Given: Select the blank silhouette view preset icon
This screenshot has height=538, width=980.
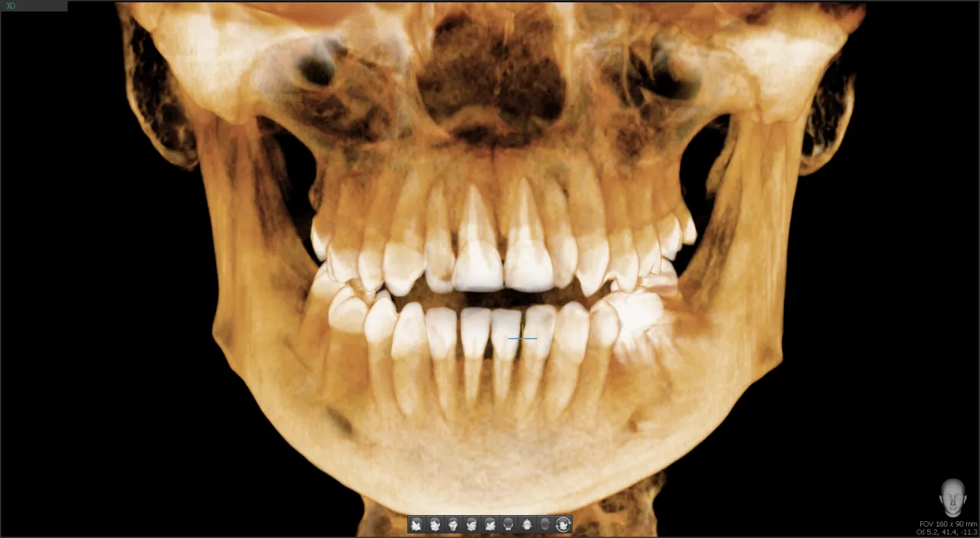Looking at the screenshot, I should tap(545, 524).
